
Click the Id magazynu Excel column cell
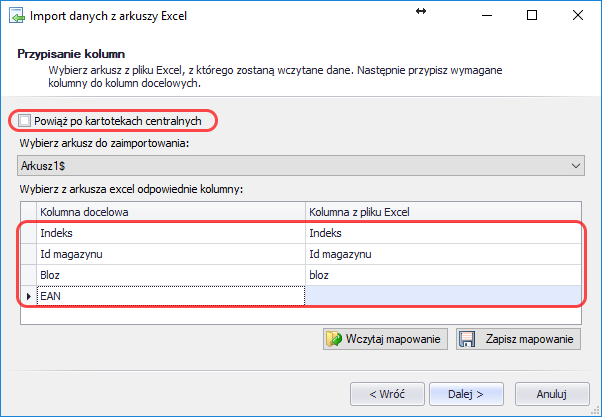(444, 254)
